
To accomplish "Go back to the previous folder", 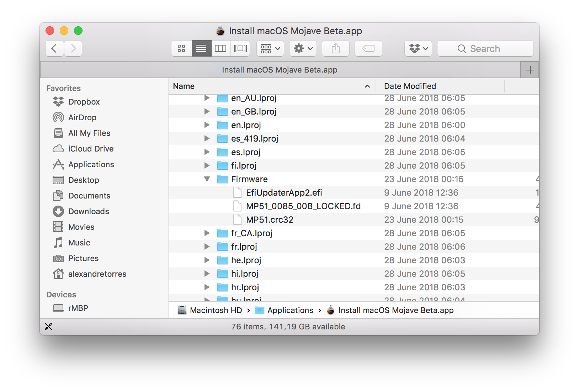I will [54, 48].
